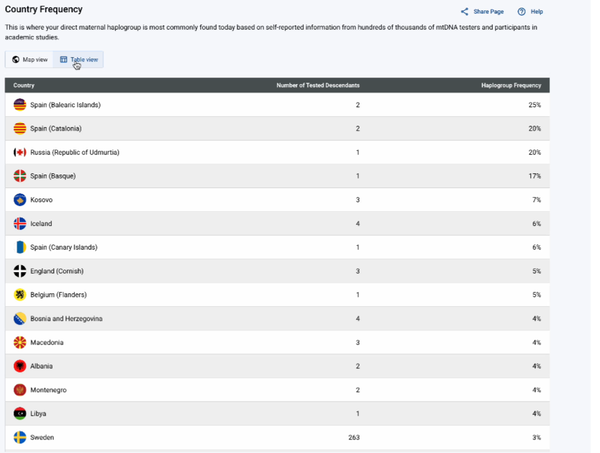Click the Help link text
This screenshot has height=453, width=600.
tap(536, 12)
